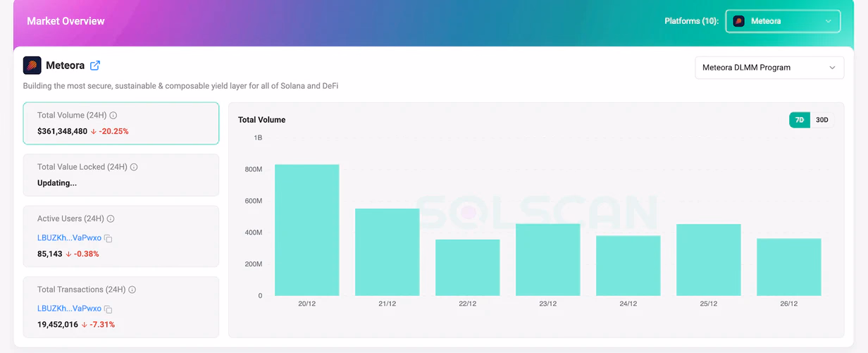Click the 21/12 volume bar
The width and height of the screenshot is (868, 353).
pyautogui.click(x=387, y=252)
